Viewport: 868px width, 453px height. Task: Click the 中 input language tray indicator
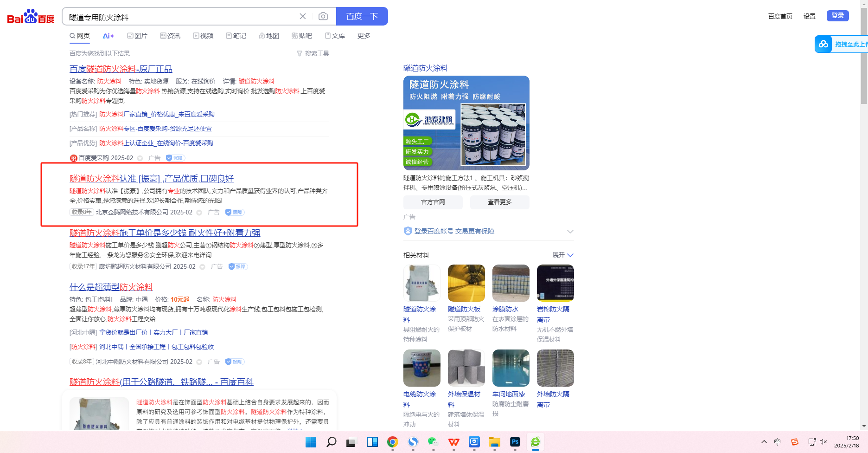[778, 442]
